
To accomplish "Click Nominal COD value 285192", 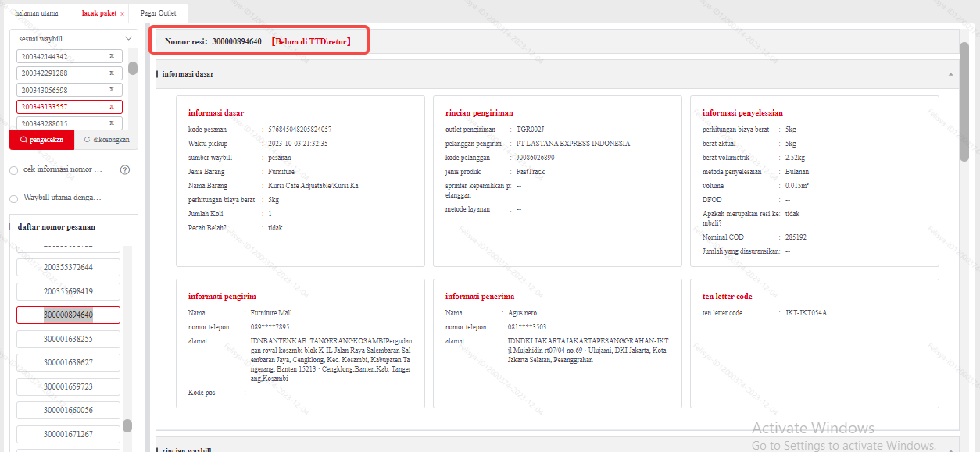I will point(796,237).
